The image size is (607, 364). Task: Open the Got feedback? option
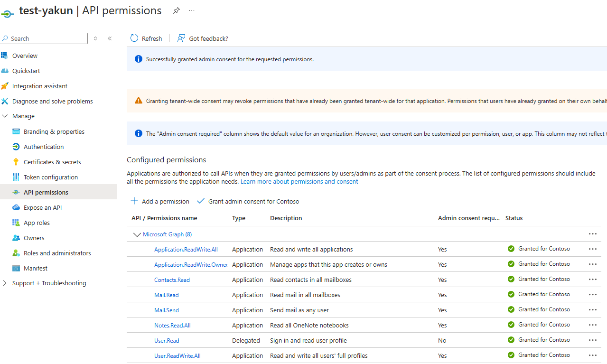[203, 38]
